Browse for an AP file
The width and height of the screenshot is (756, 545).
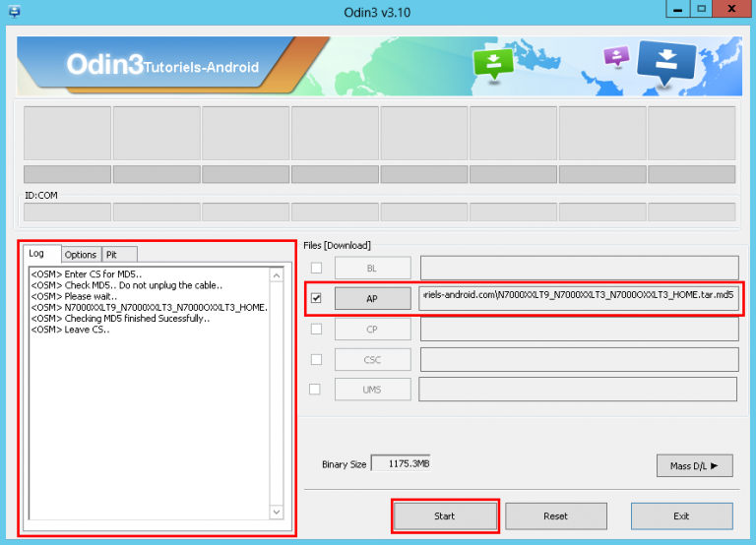(373, 298)
